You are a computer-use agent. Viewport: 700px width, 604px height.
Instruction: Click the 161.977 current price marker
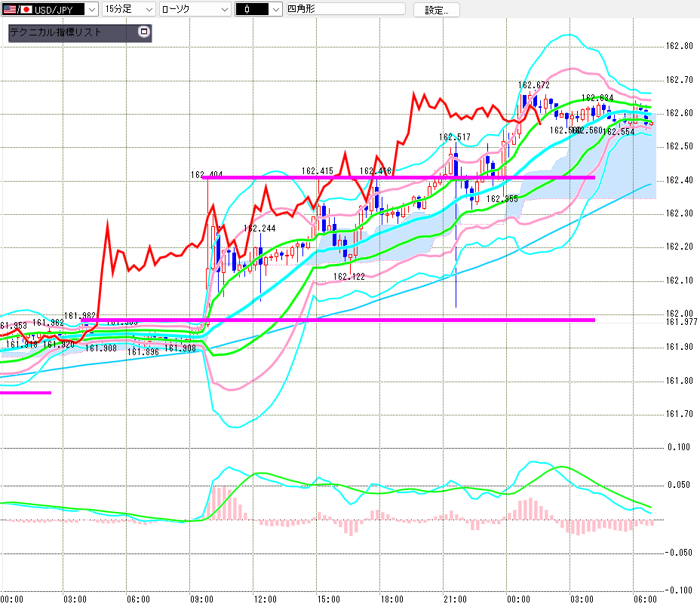(x=681, y=322)
